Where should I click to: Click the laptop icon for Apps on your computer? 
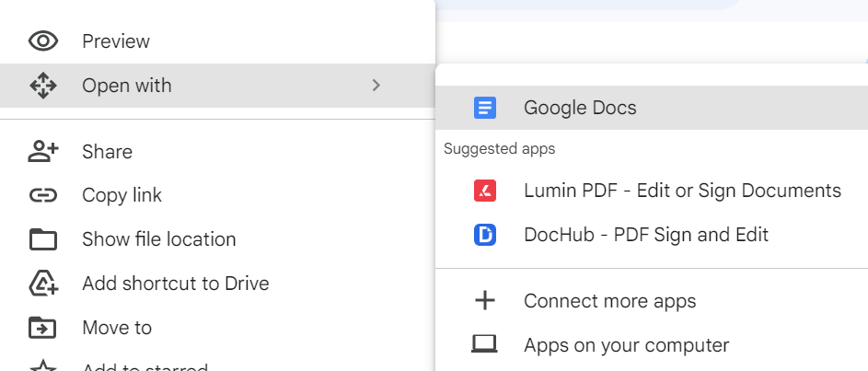485,344
